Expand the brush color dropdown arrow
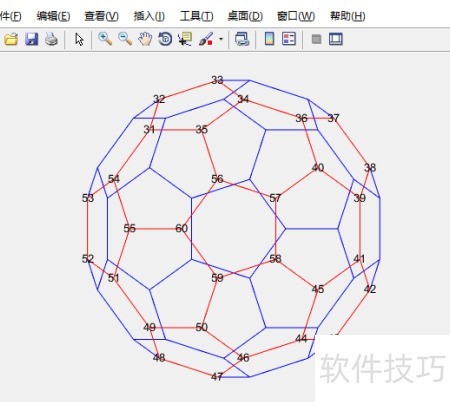This screenshot has height=402, width=450. [221, 39]
